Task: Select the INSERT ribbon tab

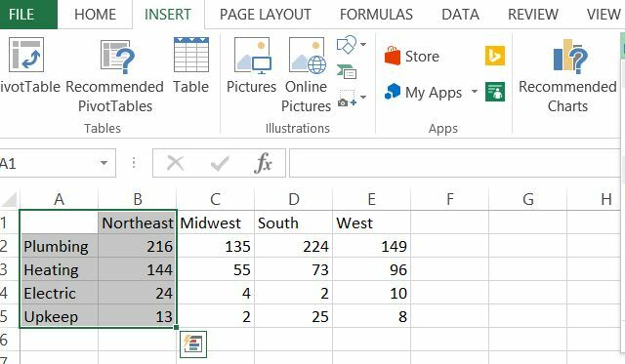Action: pos(168,15)
